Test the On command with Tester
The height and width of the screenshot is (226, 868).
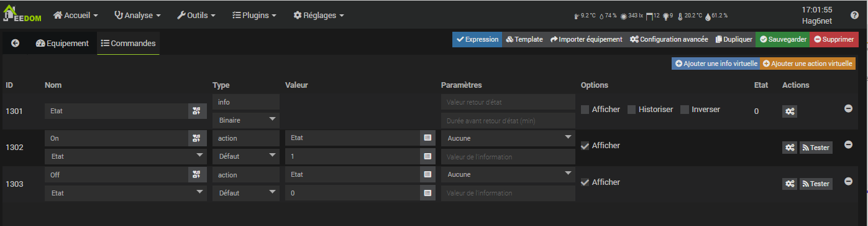(x=816, y=148)
